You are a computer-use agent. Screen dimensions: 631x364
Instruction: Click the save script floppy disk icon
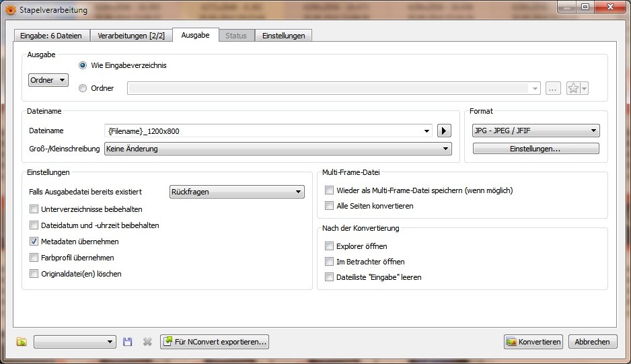(128, 342)
